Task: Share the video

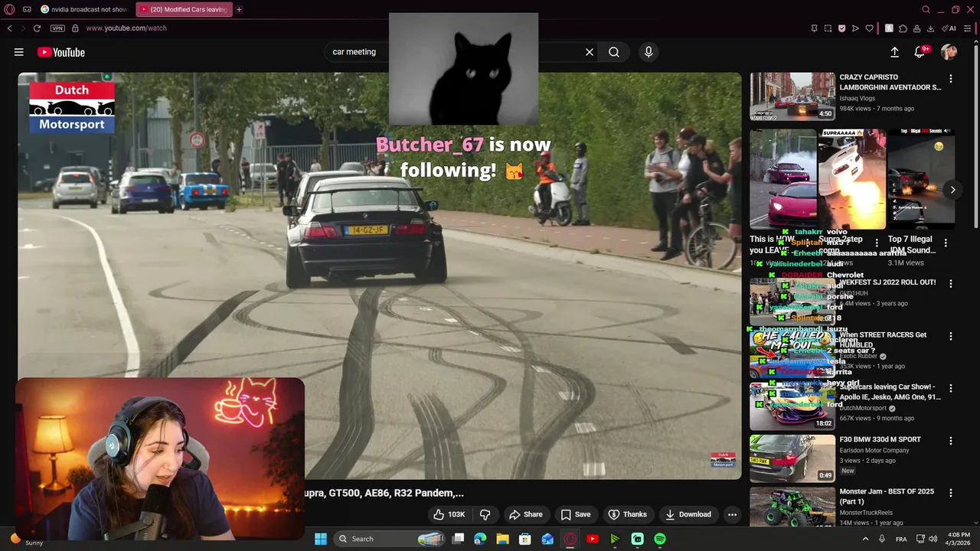Action: (x=526, y=514)
